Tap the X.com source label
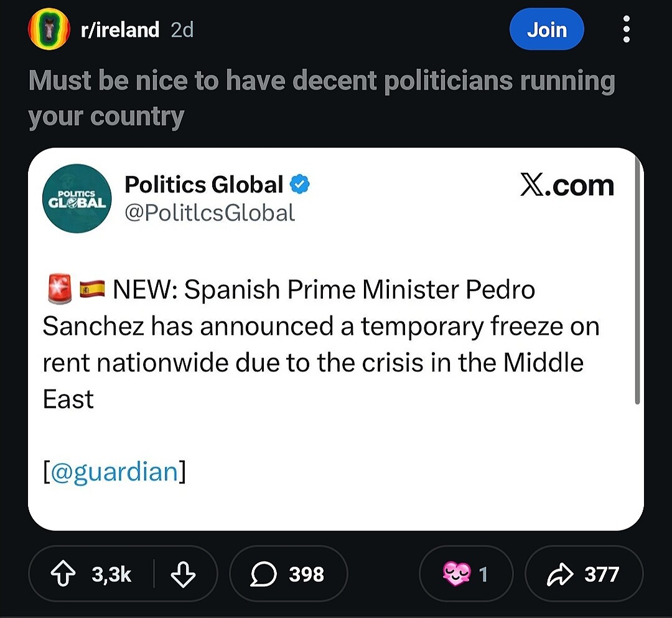 566,185
